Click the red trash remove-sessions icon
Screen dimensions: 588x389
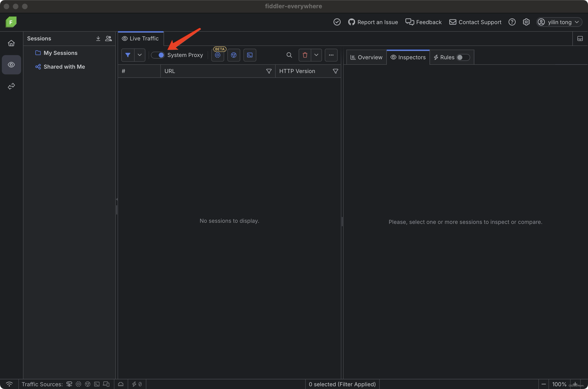point(305,55)
